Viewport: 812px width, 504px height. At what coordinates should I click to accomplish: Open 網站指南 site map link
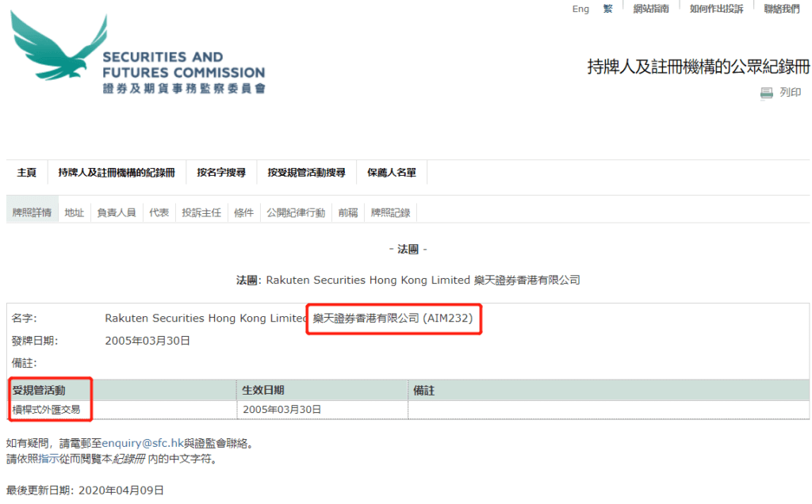pos(651,9)
